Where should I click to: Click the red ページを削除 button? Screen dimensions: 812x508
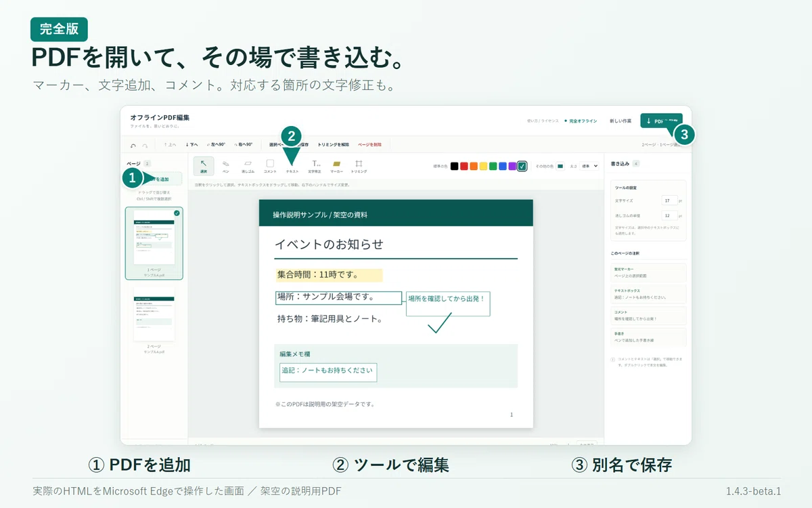(369, 144)
